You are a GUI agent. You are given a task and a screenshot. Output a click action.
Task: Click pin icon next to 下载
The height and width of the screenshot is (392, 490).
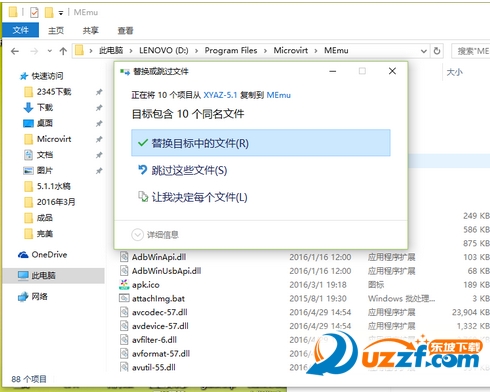[99, 107]
